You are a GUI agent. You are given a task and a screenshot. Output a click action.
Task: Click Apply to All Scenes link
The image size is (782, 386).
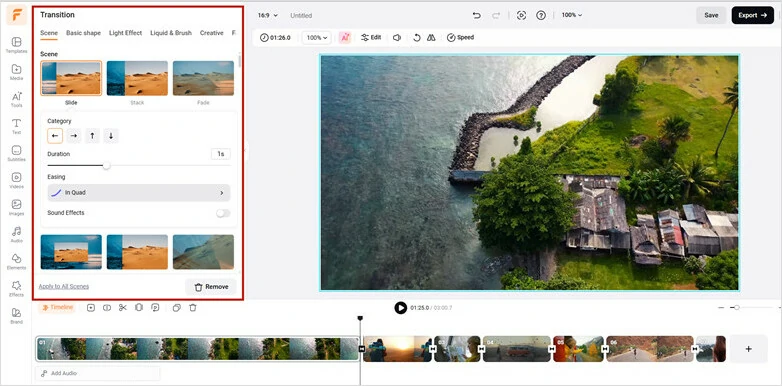point(64,286)
